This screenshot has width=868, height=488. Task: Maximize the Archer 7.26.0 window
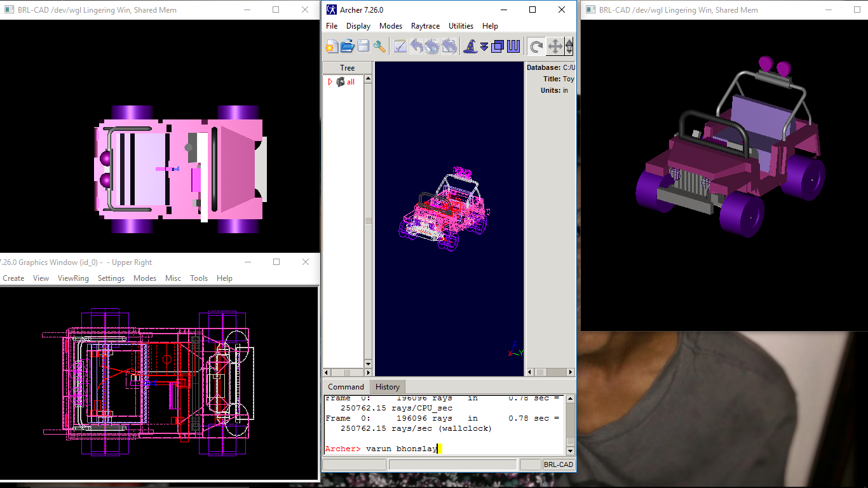tap(532, 10)
